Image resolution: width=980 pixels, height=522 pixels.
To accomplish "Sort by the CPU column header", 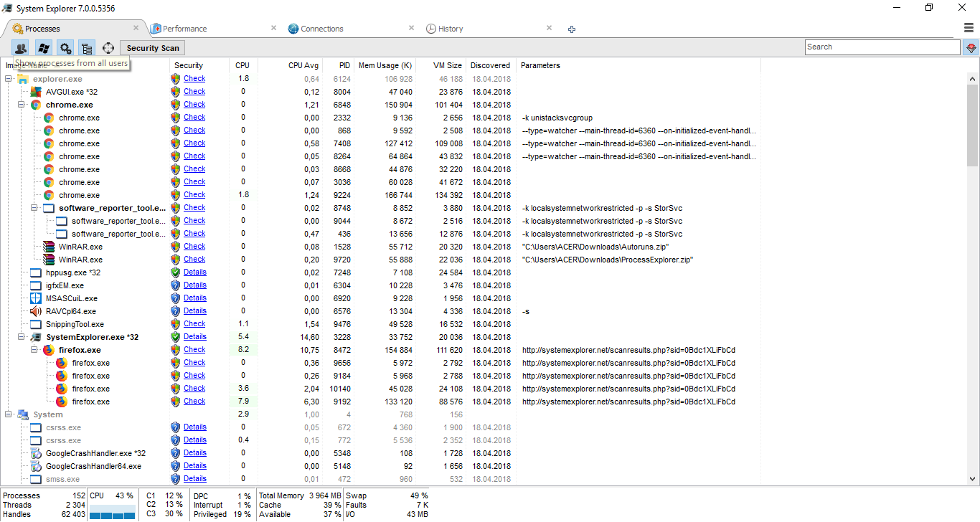I will [x=242, y=65].
